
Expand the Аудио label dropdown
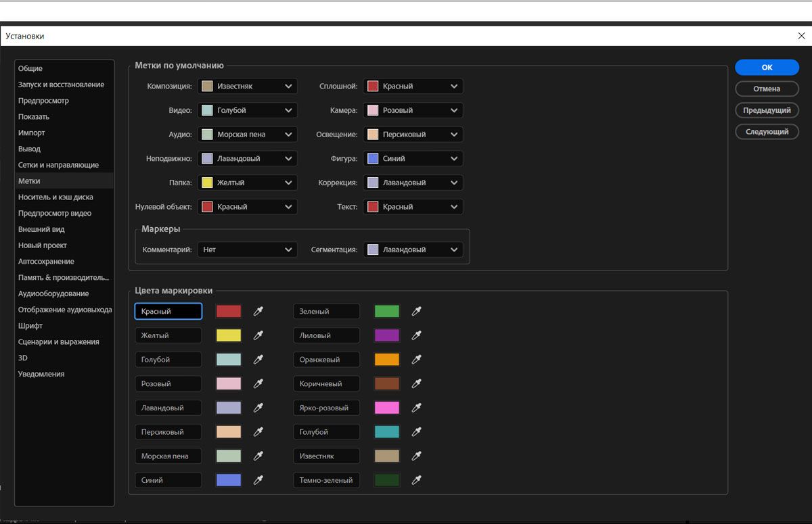248,135
